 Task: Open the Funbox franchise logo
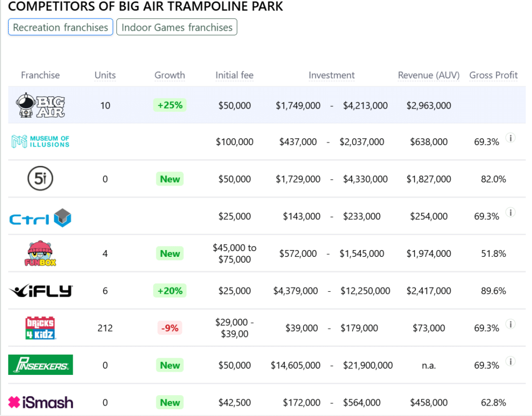coord(41,253)
